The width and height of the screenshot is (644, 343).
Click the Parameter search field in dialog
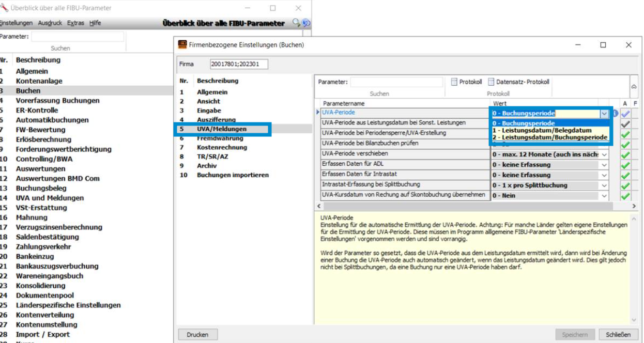coord(396,82)
